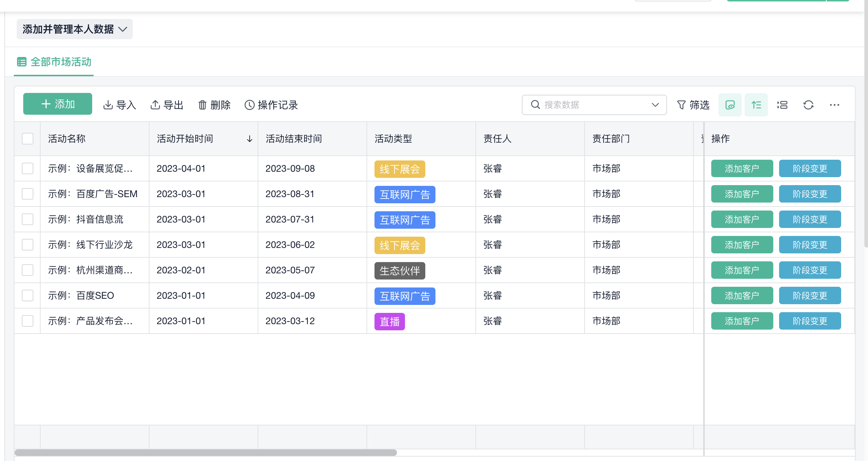Select the 百度广告-SEM row checkbox

[x=28, y=194]
